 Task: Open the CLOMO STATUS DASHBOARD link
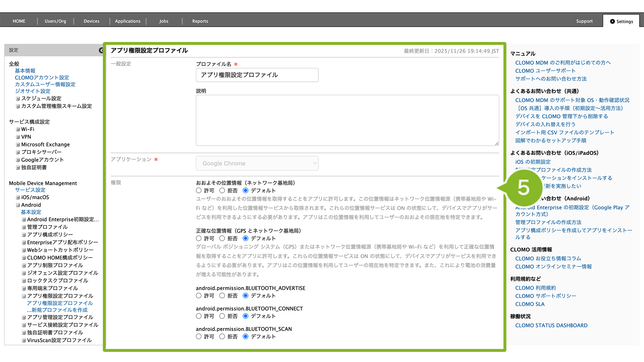(551, 325)
